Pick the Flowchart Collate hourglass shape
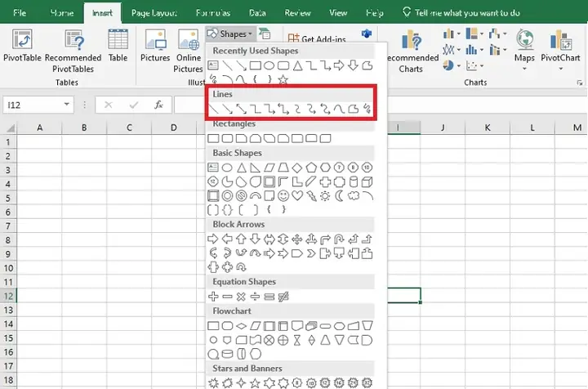 [x=297, y=340]
